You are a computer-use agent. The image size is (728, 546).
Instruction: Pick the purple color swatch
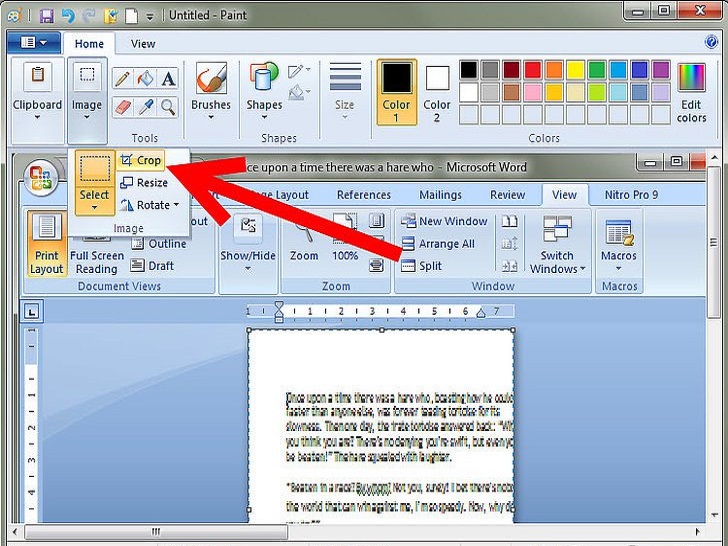pyautogui.click(x=661, y=70)
